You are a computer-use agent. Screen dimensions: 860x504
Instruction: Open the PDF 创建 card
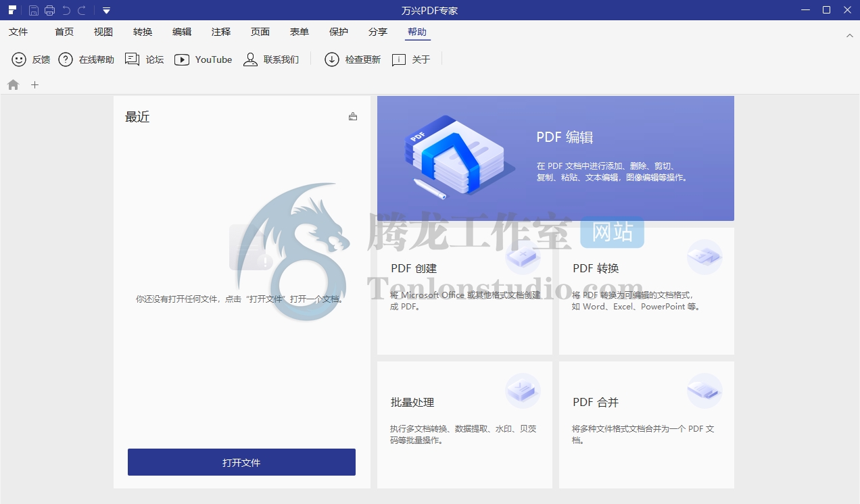(x=464, y=291)
